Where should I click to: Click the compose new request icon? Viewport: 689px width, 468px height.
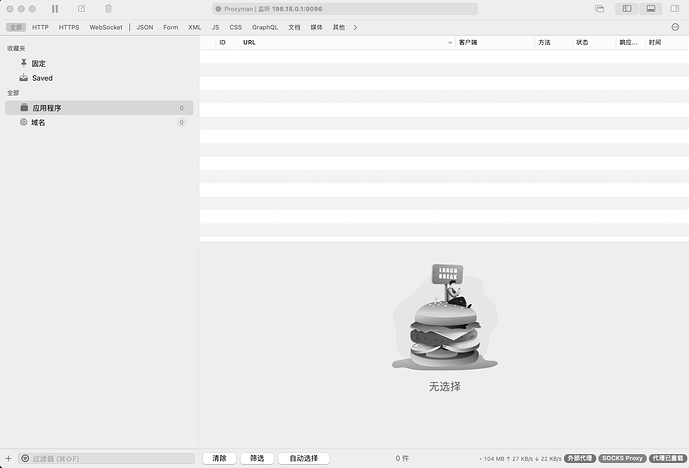[x=81, y=9]
